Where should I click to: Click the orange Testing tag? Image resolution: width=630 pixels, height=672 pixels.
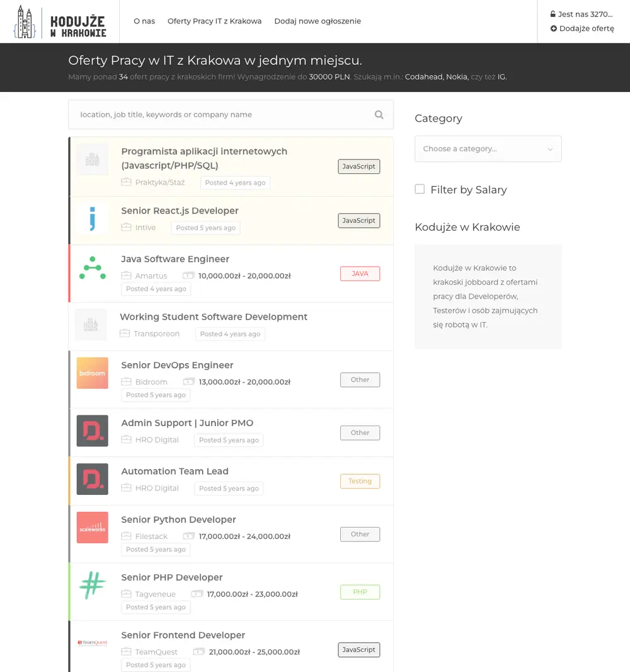pos(360,481)
